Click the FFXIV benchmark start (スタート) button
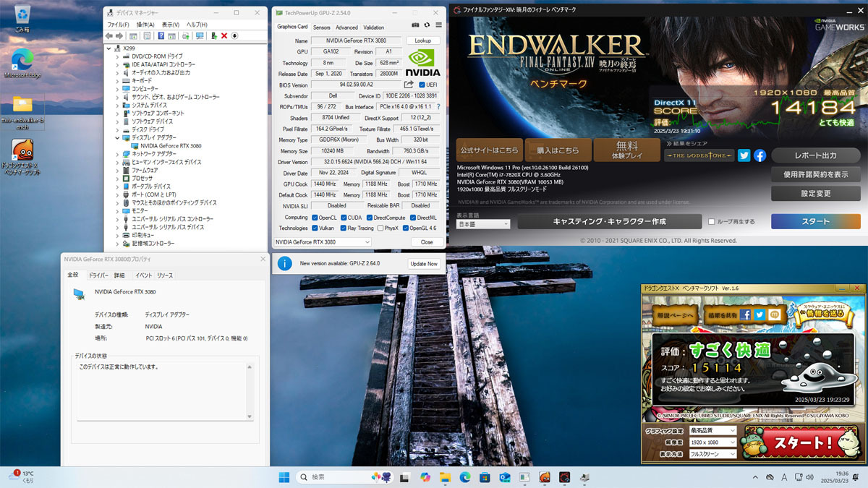Screen dimensions: 868x488 coord(816,222)
